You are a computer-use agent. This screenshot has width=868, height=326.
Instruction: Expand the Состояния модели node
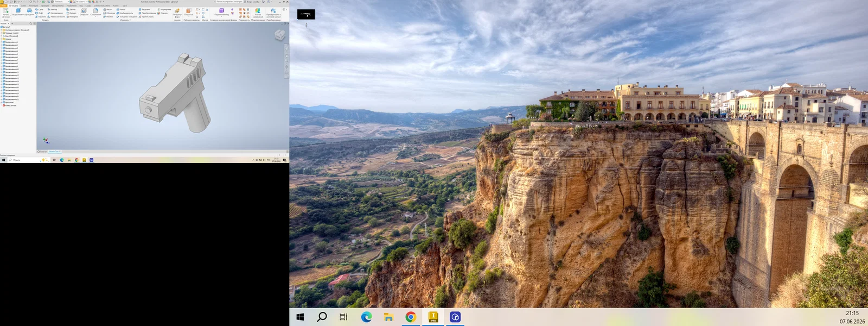pos(1,30)
